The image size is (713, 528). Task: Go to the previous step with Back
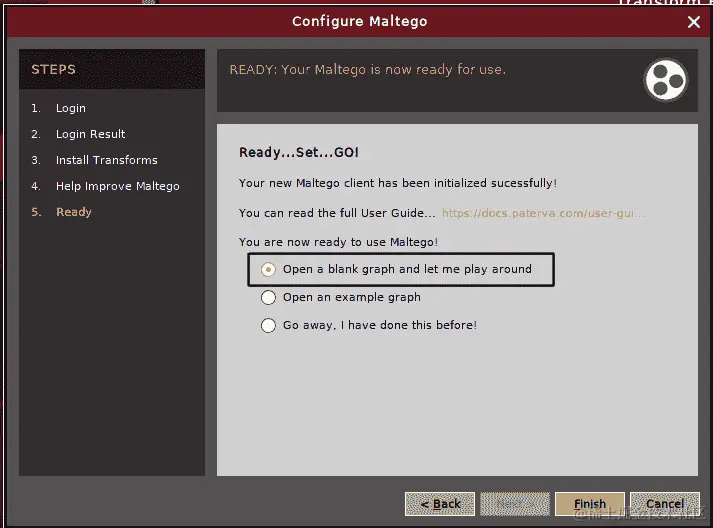pyautogui.click(x=440, y=504)
